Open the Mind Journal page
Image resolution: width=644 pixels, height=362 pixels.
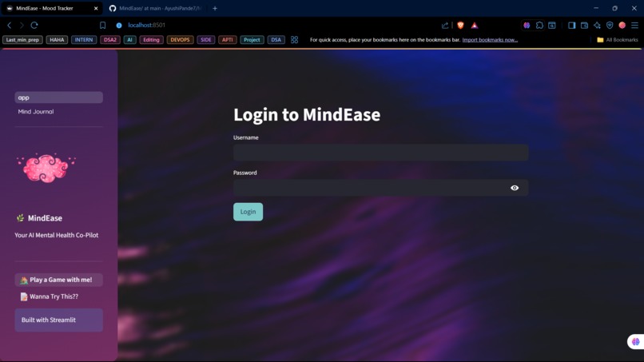(36, 111)
